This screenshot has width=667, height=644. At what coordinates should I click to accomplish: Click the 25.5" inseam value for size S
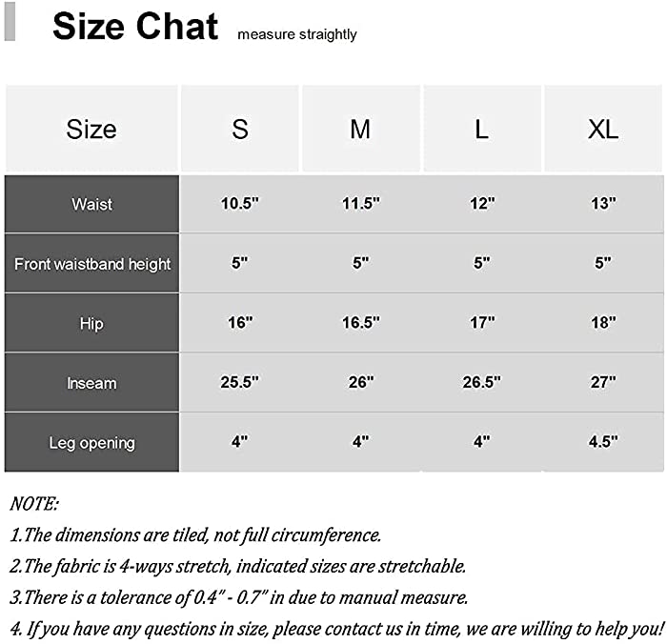click(x=239, y=382)
